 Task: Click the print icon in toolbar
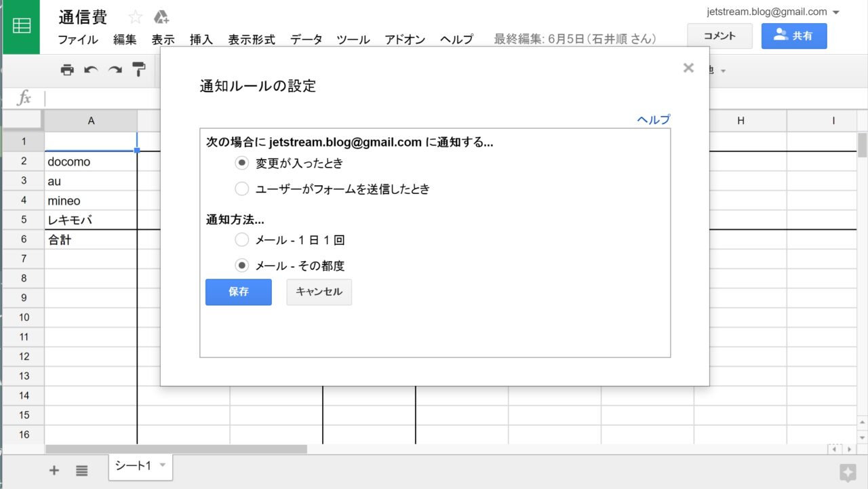[67, 70]
